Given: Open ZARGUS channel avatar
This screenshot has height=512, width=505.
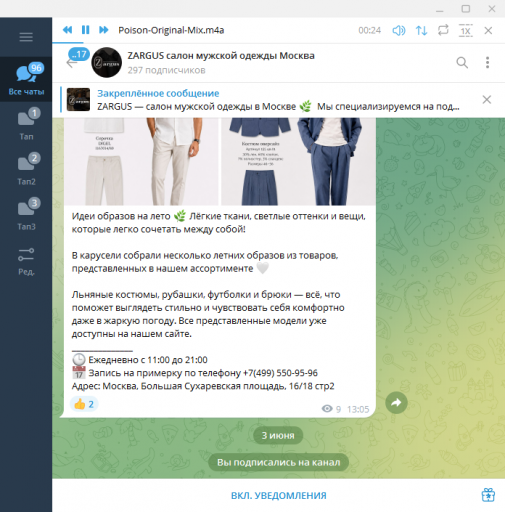Looking at the screenshot, I should pos(107,62).
